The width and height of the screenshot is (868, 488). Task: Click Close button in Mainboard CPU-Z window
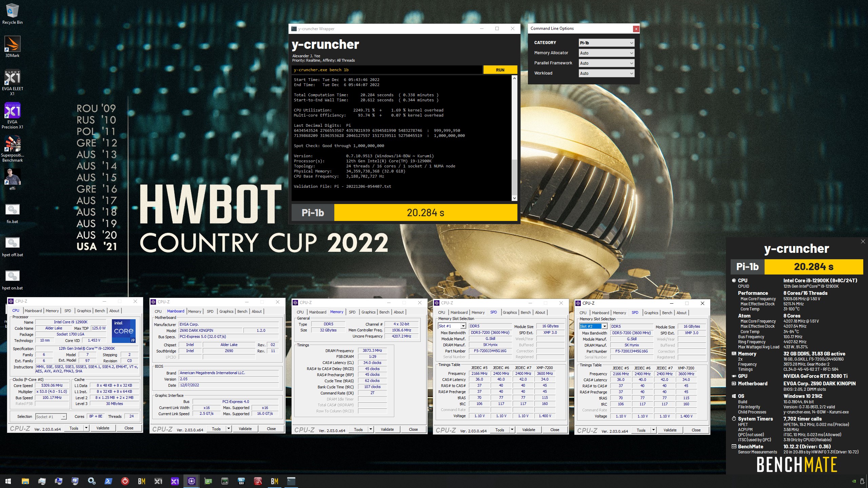pyautogui.click(x=271, y=429)
